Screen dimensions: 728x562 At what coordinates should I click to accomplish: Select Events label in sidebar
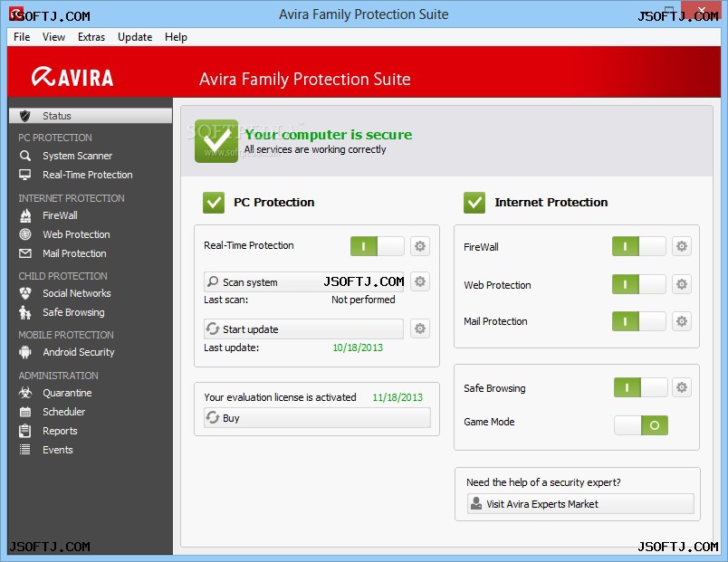pyautogui.click(x=58, y=450)
